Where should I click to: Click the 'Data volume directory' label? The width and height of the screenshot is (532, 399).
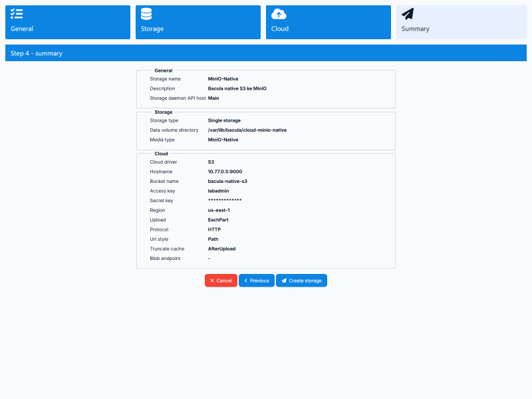pos(174,130)
